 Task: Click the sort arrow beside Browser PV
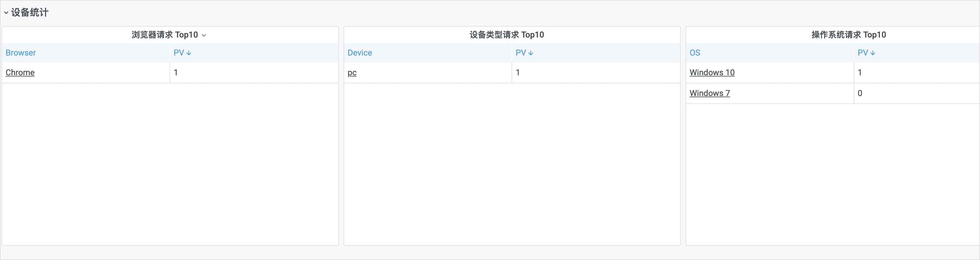coord(189,53)
